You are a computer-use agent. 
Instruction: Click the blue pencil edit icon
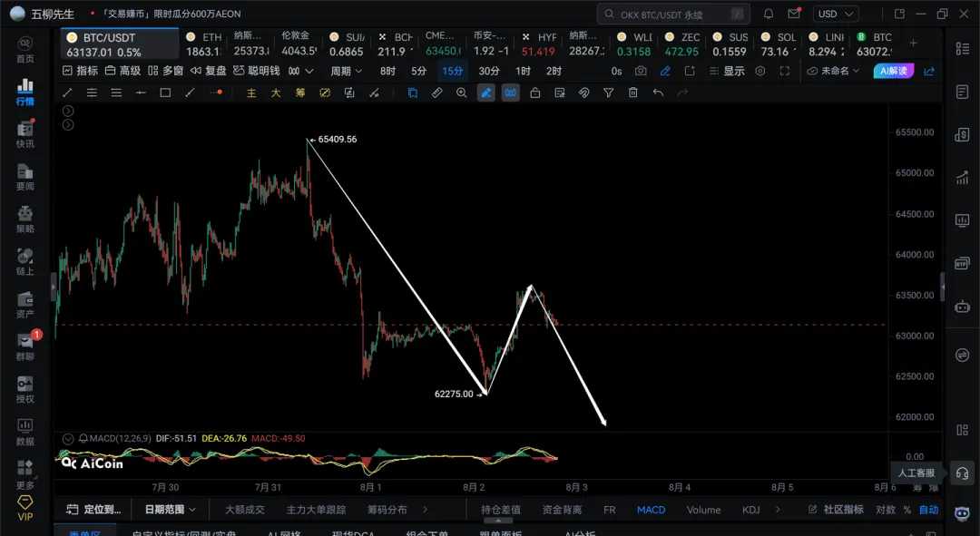[x=665, y=72]
